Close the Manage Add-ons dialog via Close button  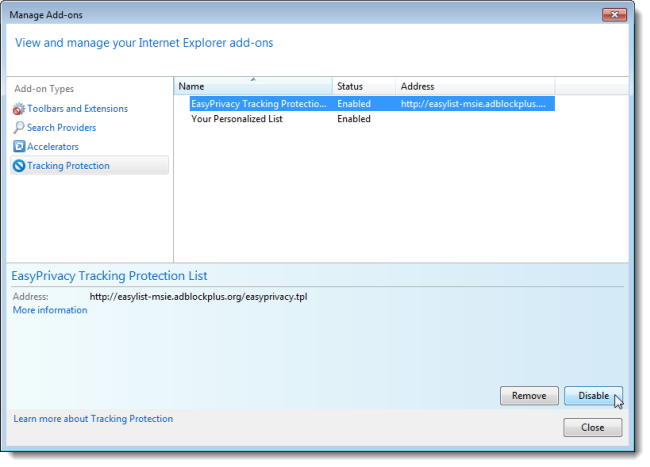[x=592, y=427]
